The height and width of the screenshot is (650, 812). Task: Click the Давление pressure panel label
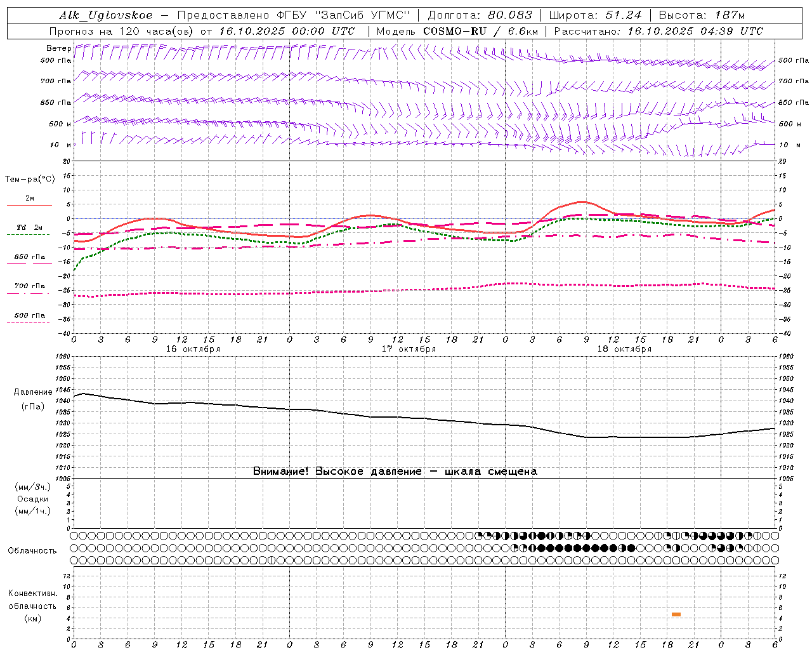pyautogui.click(x=33, y=392)
